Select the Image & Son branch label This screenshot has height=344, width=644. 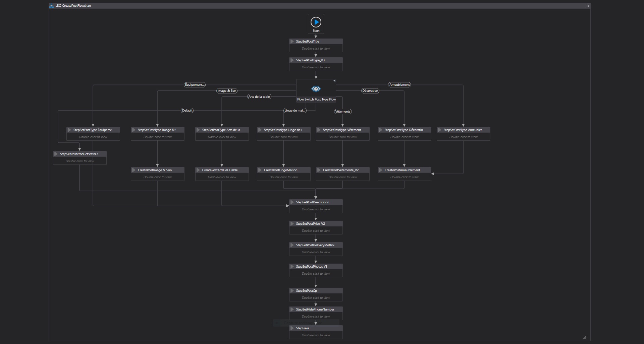tap(227, 91)
